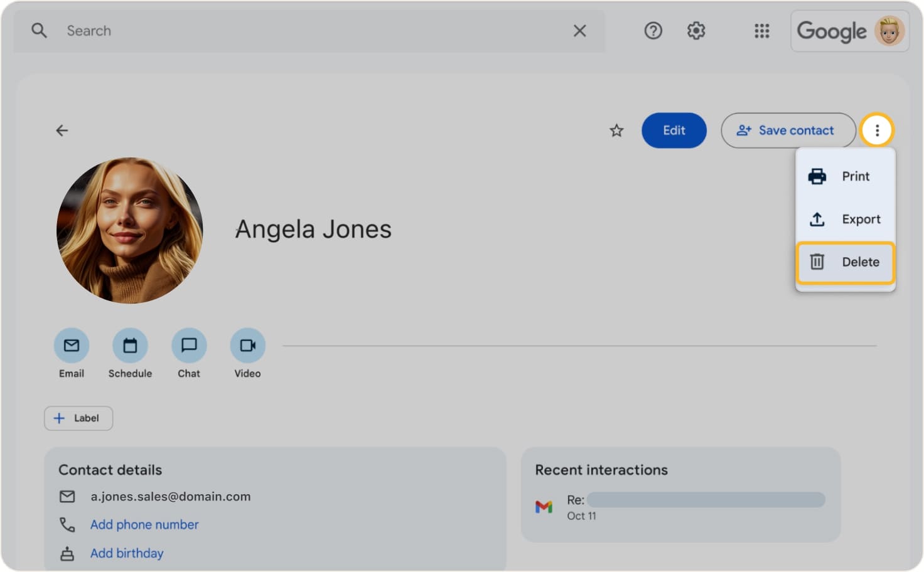This screenshot has width=924, height=572.
Task: Click the settings gear icon
Action: click(x=696, y=31)
